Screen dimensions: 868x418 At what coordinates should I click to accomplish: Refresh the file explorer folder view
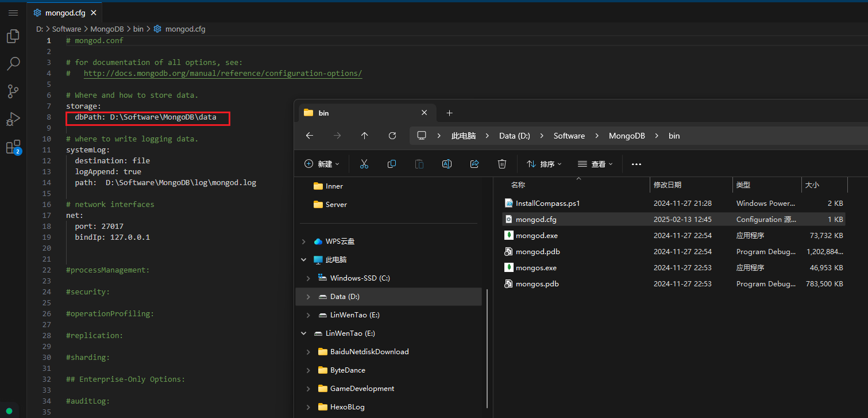point(392,136)
